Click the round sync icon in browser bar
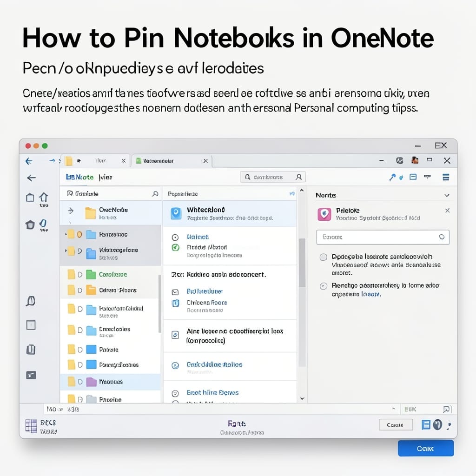The image size is (476, 476). click(399, 160)
